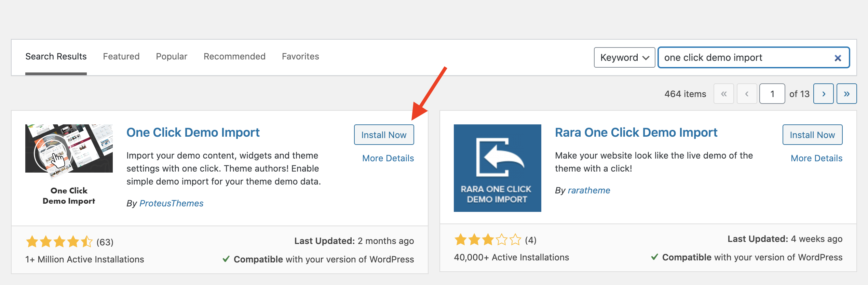
Task: Install Now for Rara One Click Demo Import
Action: click(812, 135)
